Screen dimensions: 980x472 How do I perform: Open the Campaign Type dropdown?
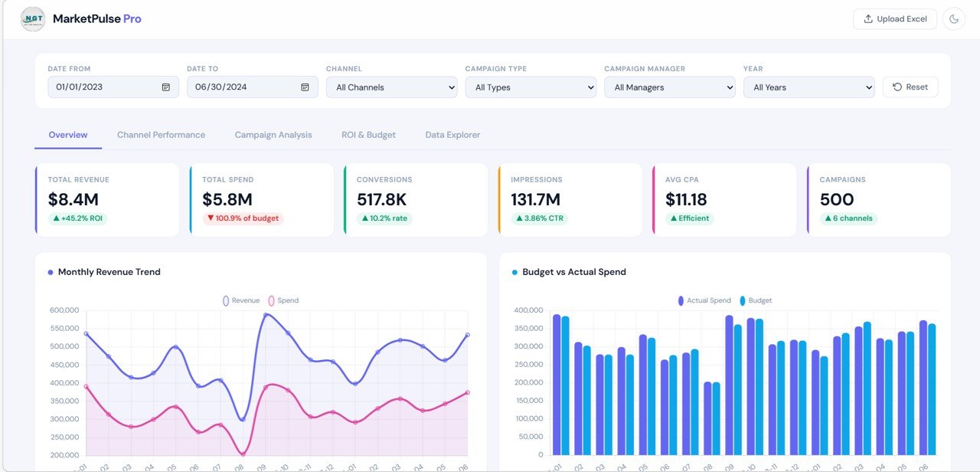click(530, 87)
